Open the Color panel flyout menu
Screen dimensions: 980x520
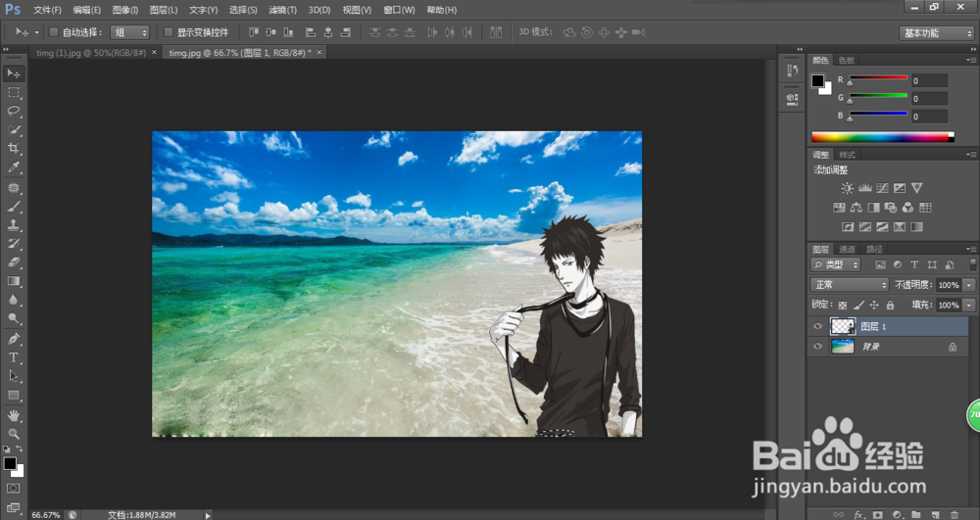tap(970, 61)
